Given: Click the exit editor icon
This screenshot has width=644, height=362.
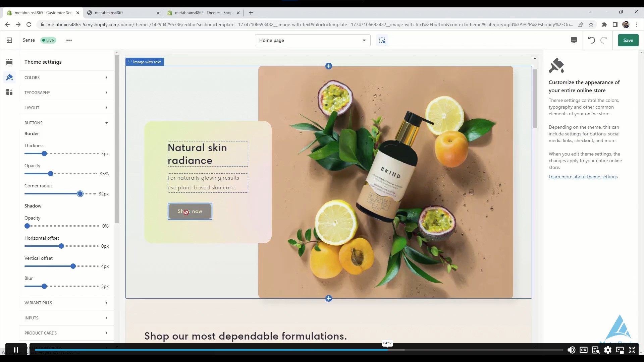Looking at the screenshot, I should tap(9, 40).
